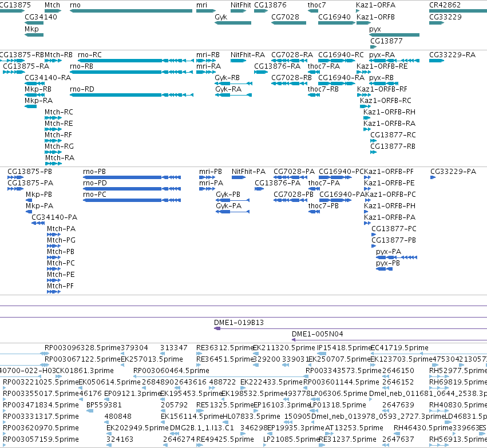Select the Gyk-PA protein label
487x448 pixels.
point(228,206)
